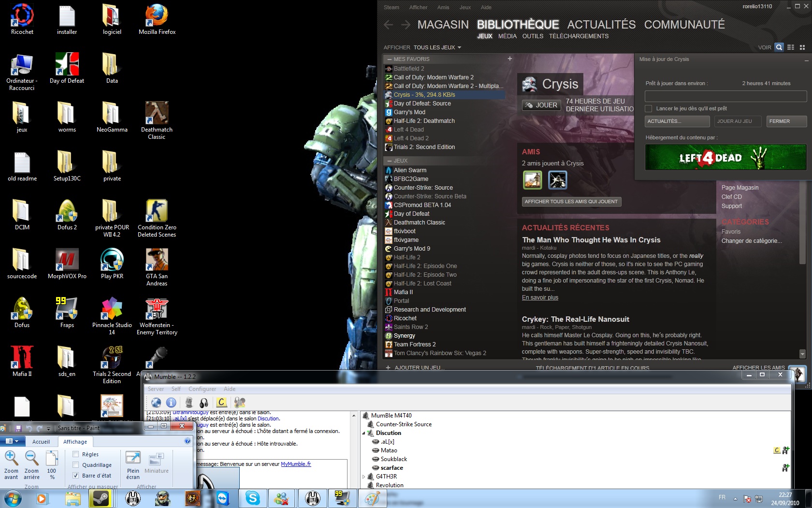Select Team Fortress 2 in game list
This screenshot has height=508, width=812.
415,344
